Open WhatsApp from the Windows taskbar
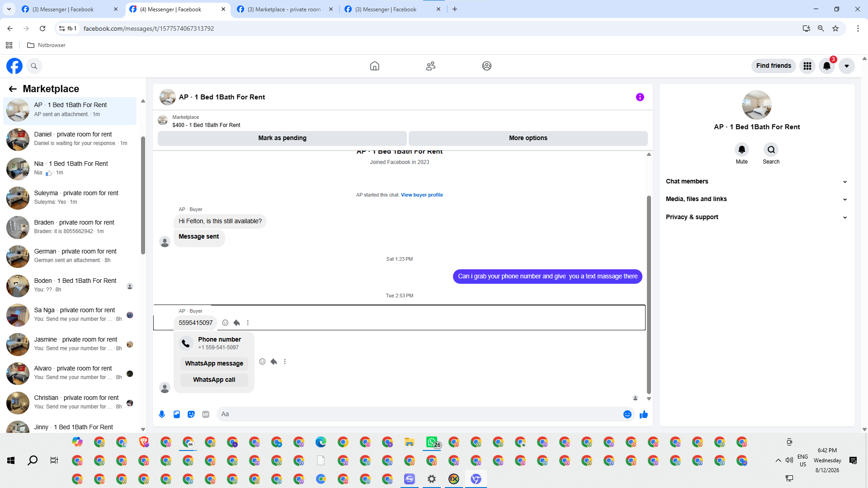The width and height of the screenshot is (868, 488). click(x=432, y=442)
